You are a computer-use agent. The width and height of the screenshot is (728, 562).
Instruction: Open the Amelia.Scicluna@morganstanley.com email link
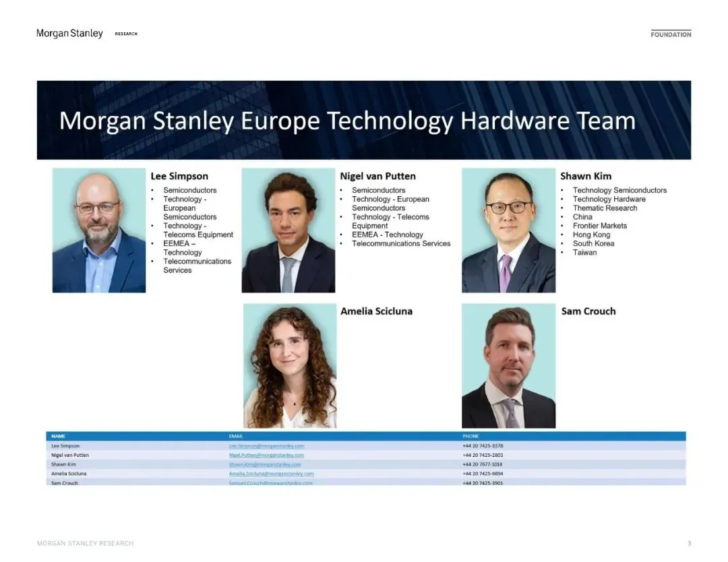[x=271, y=473]
